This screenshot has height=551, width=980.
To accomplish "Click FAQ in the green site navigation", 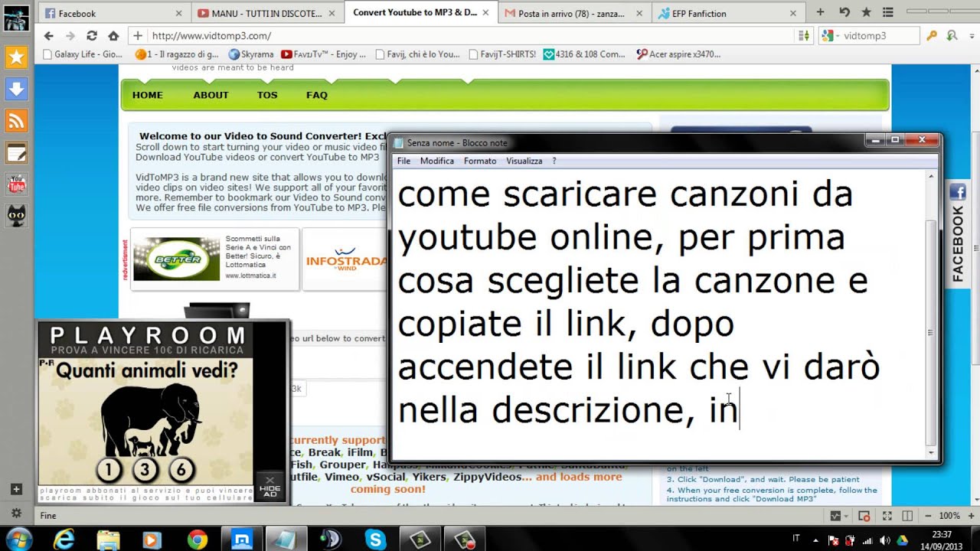I will [x=317, y=95].
